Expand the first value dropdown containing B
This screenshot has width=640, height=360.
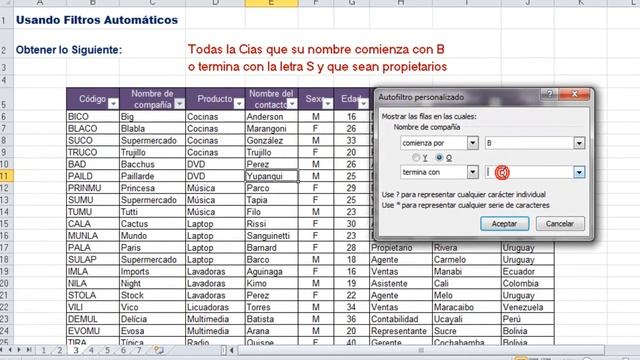[579, 143]
